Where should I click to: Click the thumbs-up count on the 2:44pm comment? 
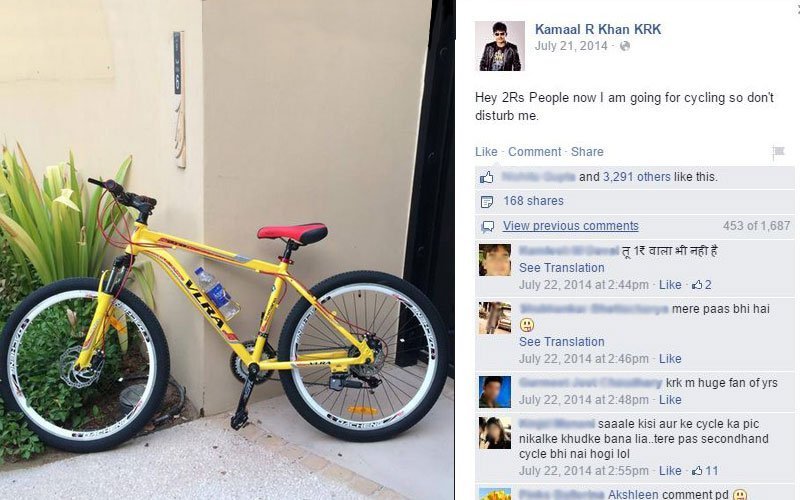[x=702, y=285]
